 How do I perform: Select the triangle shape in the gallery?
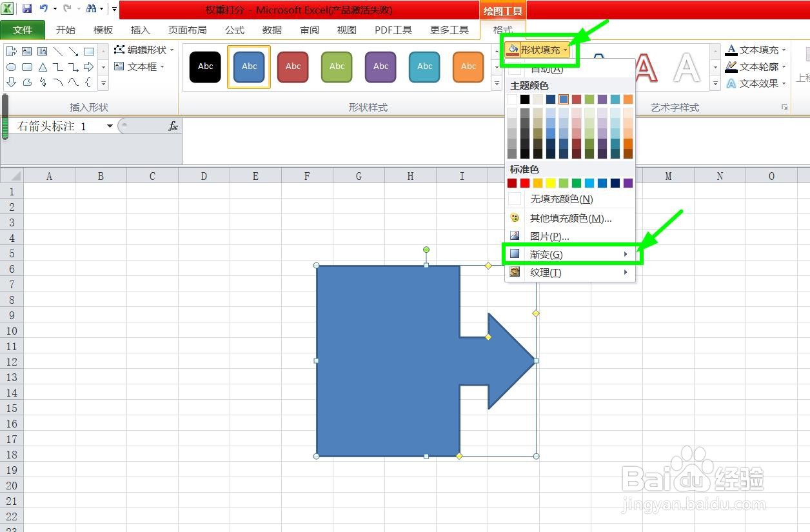pyautogui.click(x=43, y=67)
